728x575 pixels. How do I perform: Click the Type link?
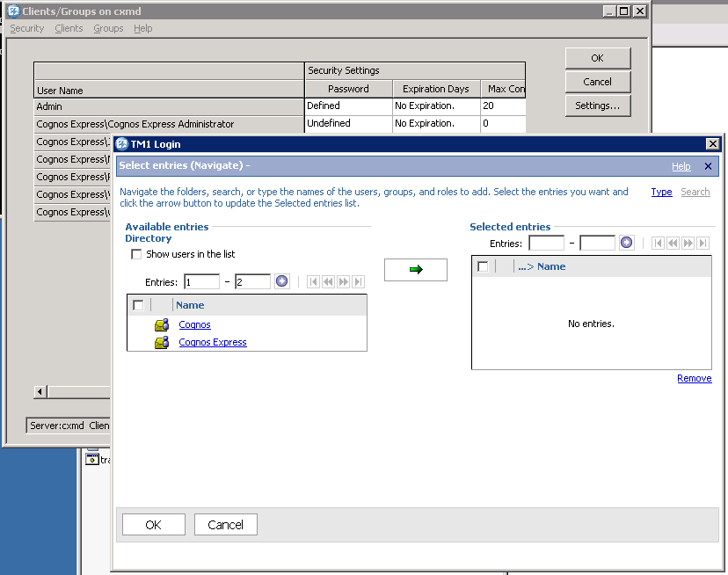coord(661,192)
